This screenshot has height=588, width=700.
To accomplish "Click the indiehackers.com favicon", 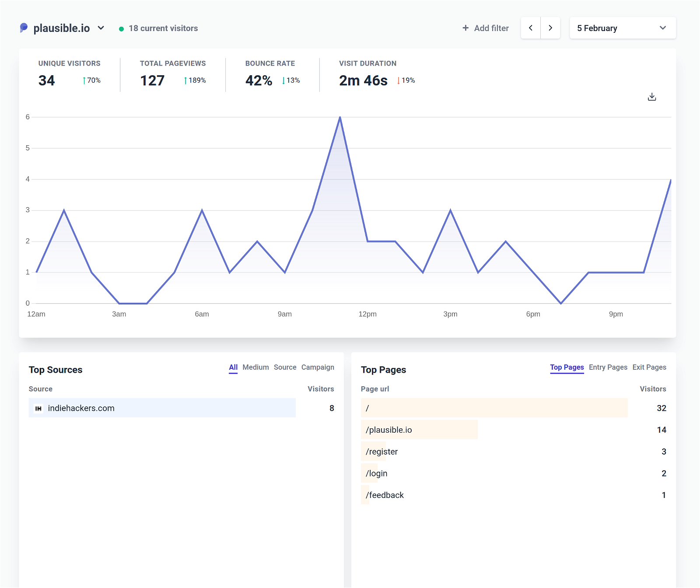I will (39, 408).
